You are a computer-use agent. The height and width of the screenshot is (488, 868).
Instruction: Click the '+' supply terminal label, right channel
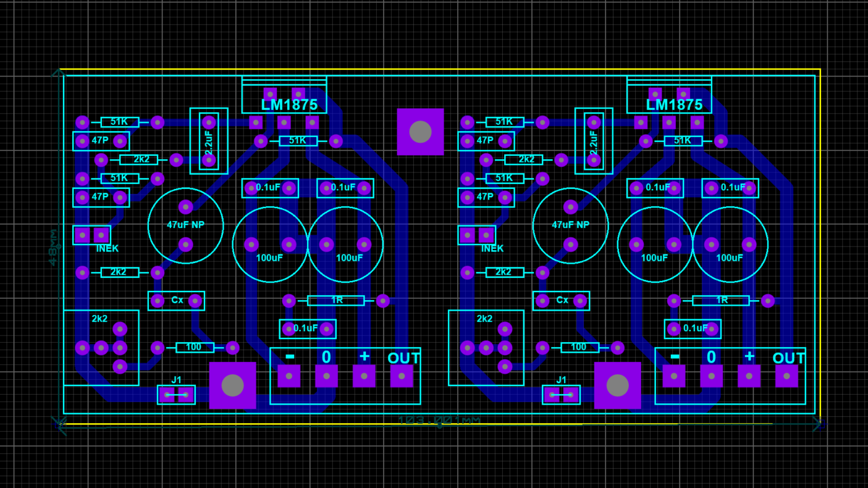[x=749, y=356]
